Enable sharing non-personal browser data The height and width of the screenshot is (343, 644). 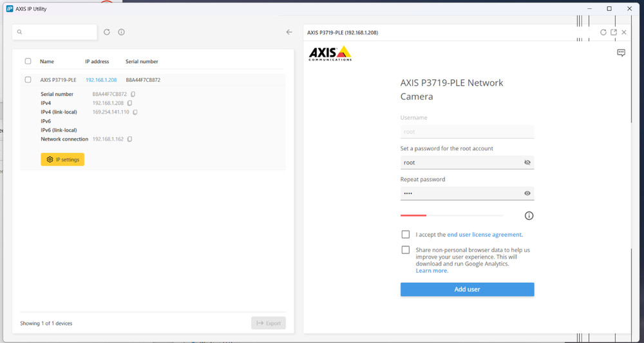pos(405,250)
